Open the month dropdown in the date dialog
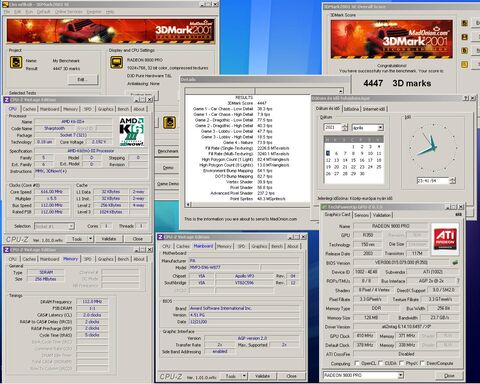 (380, 128)
